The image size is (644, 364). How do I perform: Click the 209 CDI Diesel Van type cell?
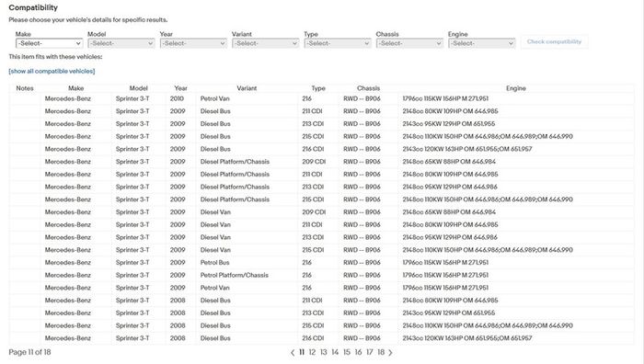tap(314, 212)
